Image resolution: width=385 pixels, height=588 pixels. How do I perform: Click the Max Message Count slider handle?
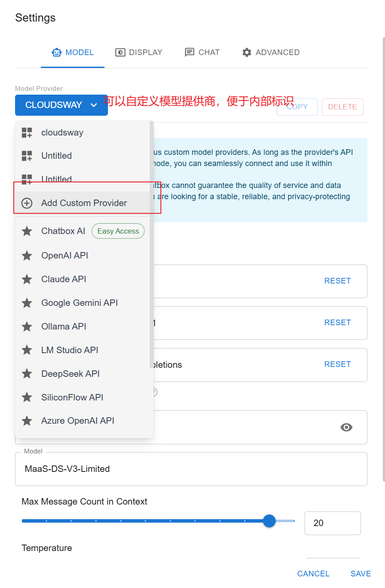pyautogui.click(x=269, y=521)
